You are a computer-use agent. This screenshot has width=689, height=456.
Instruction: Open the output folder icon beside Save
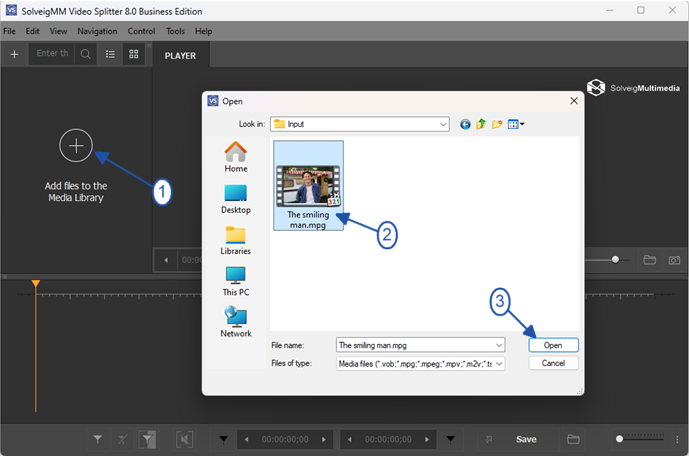573,439
